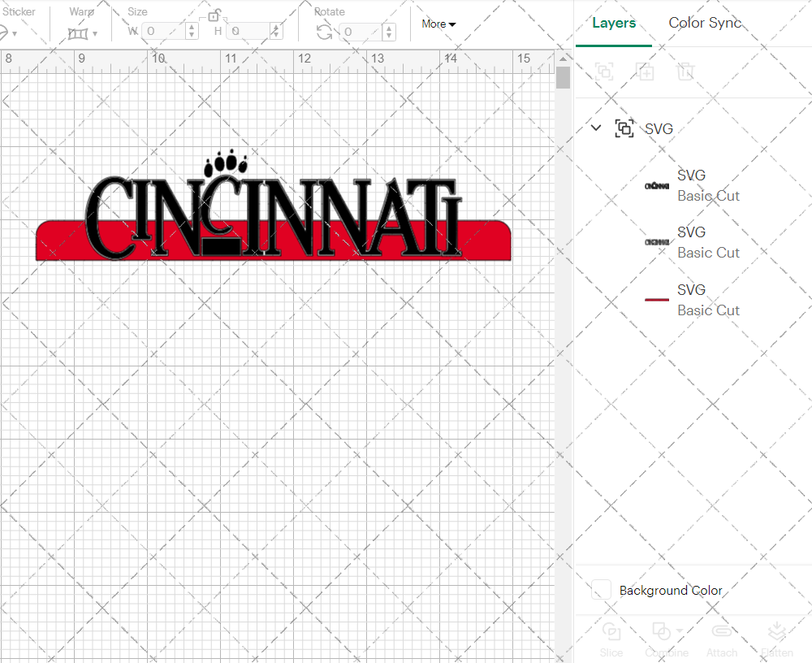Click the Group layers icon
Viewport: 812px width, 663px height.
point(604,72)
